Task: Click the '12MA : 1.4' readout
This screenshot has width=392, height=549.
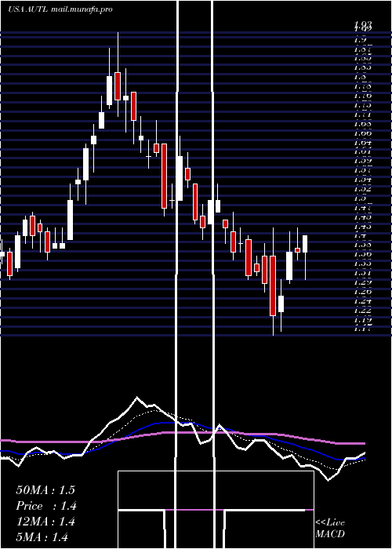Action: 45,522
